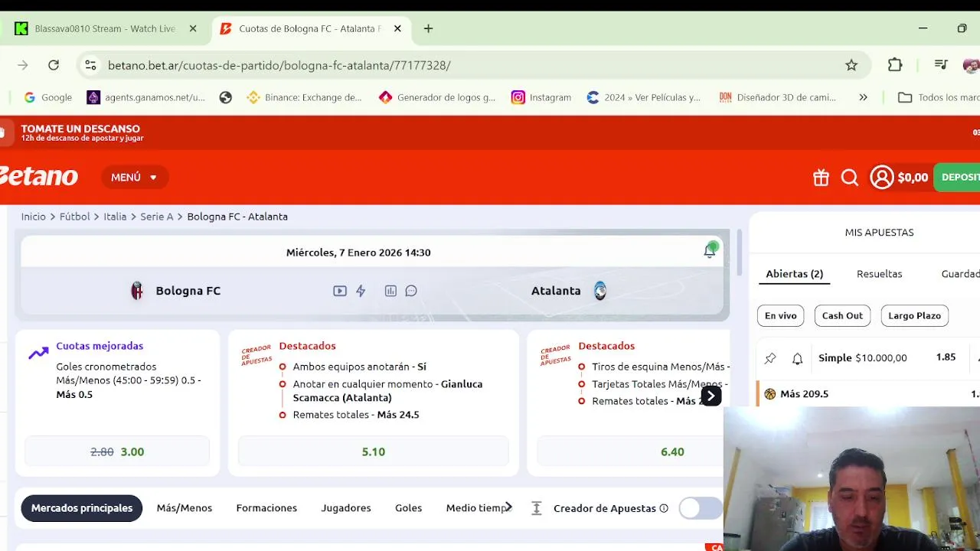980x551 pixels.
Task: Go to Italia breadcrumb
Action: pos(115,217)
